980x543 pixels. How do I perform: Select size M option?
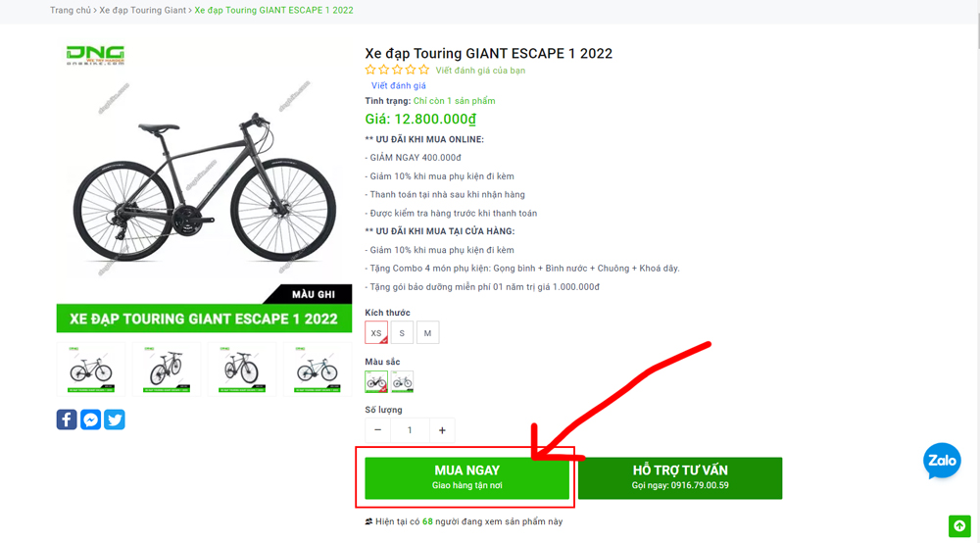click(427, 333)
